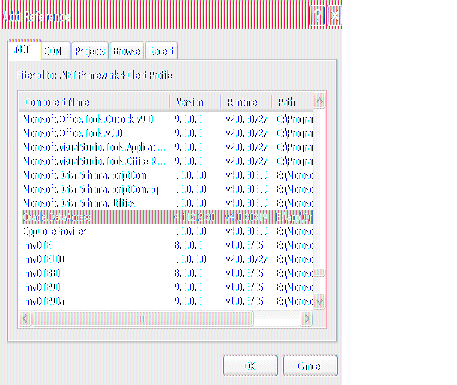Click the version cell of EnvDTE90a
Screen dimensions: 457x385
pos(189,301)
